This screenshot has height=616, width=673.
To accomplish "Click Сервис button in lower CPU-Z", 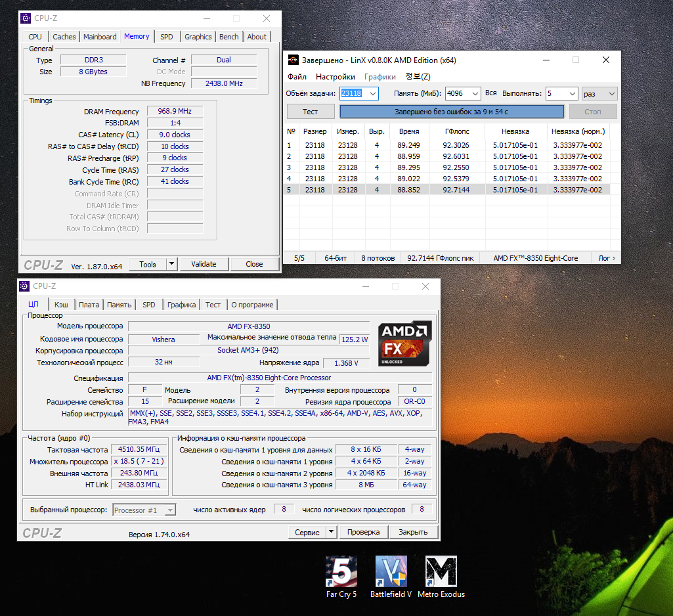I will 307,533.
